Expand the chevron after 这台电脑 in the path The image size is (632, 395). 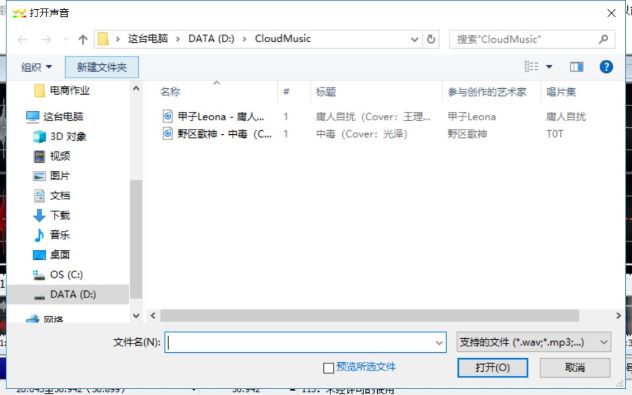[x=177, y=39]
